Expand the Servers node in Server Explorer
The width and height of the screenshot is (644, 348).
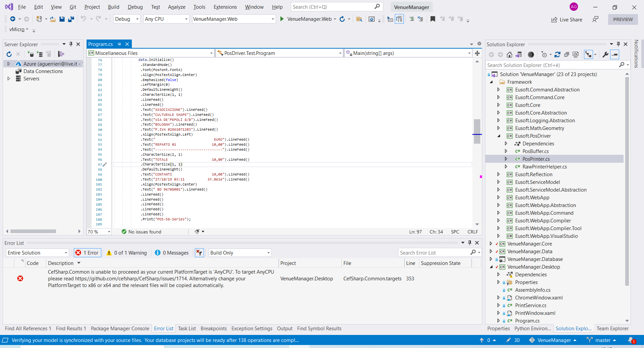(x=9, y=79)
